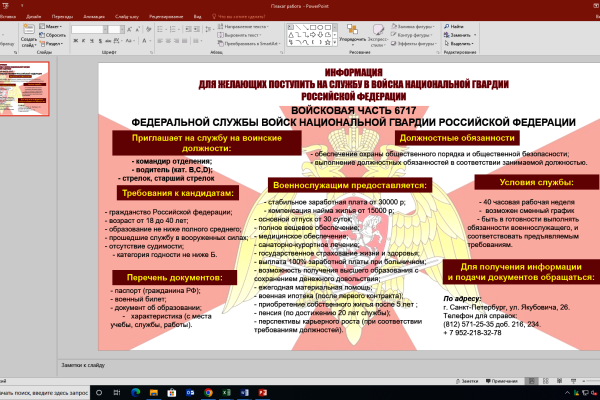The image size is (600, 400).
Task: Open Выровнять текст alignment menu
Action: (x=239, y=35)
